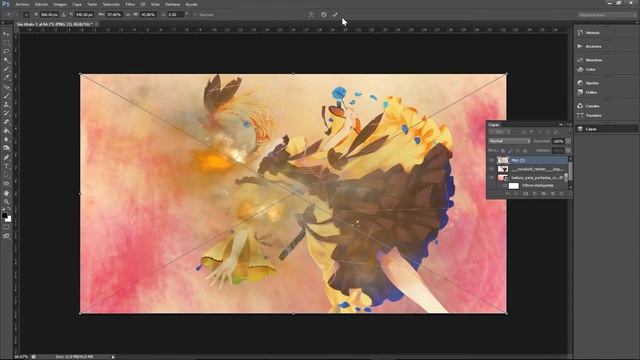Open status bar info arrow

[113, 357]
